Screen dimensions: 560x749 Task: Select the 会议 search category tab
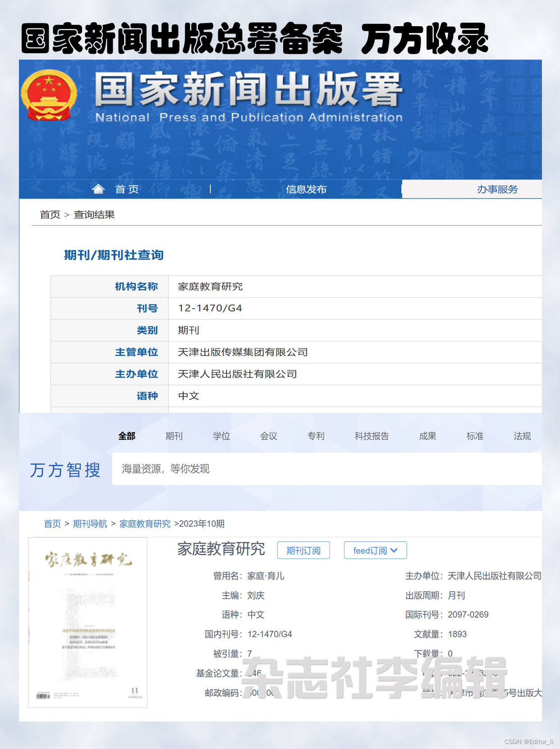[269, 436]
